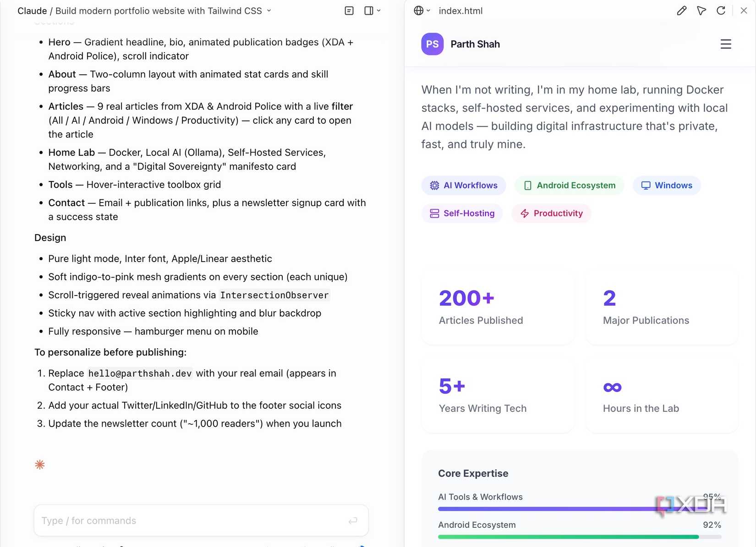Open the dropdown arrow beside the globe

click(x=428, y=11)
